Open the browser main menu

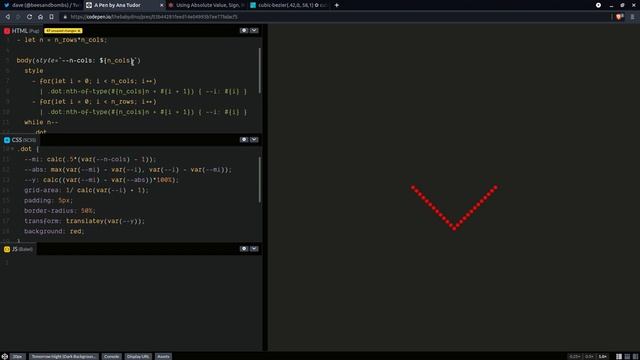633,17
